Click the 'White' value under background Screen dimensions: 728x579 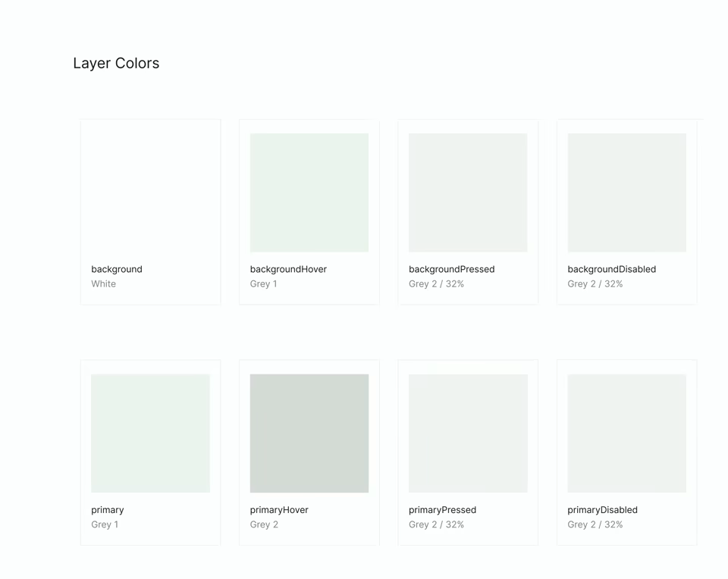tap(104, 284)
